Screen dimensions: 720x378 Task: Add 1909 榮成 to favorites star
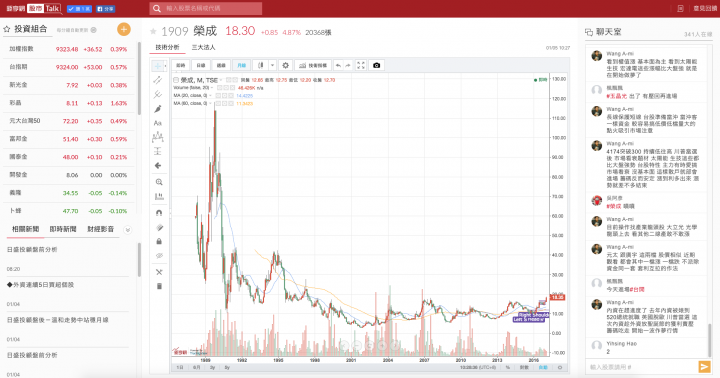tap(153, 32)
